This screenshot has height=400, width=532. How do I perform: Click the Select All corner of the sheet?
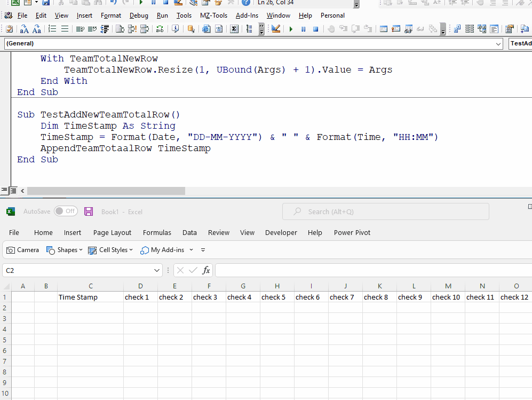click(x=6, y=286)
